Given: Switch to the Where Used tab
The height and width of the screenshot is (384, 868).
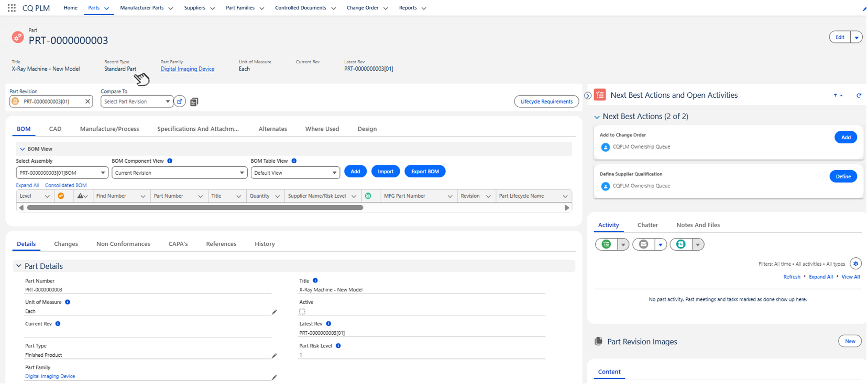Looking at the screenshot, I should tap(322, 129).
